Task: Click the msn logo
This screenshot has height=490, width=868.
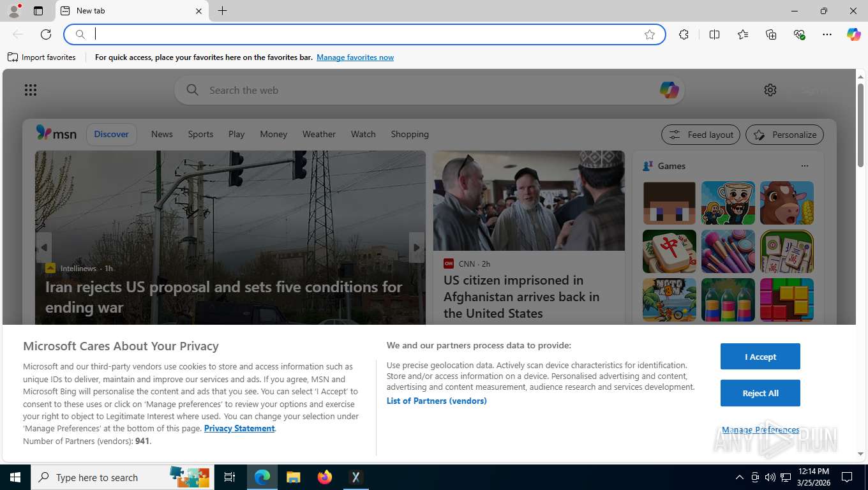Action: 56,133
